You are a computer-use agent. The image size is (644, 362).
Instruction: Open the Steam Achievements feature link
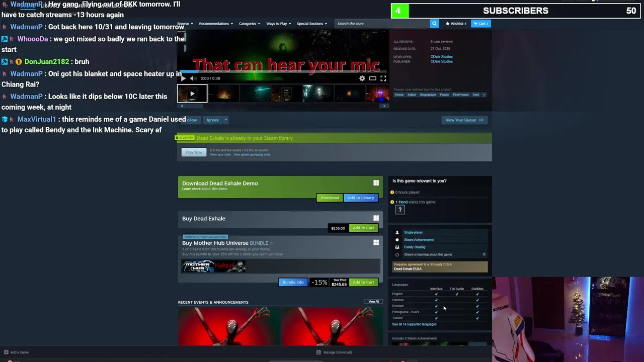click(x=419, y=240)
